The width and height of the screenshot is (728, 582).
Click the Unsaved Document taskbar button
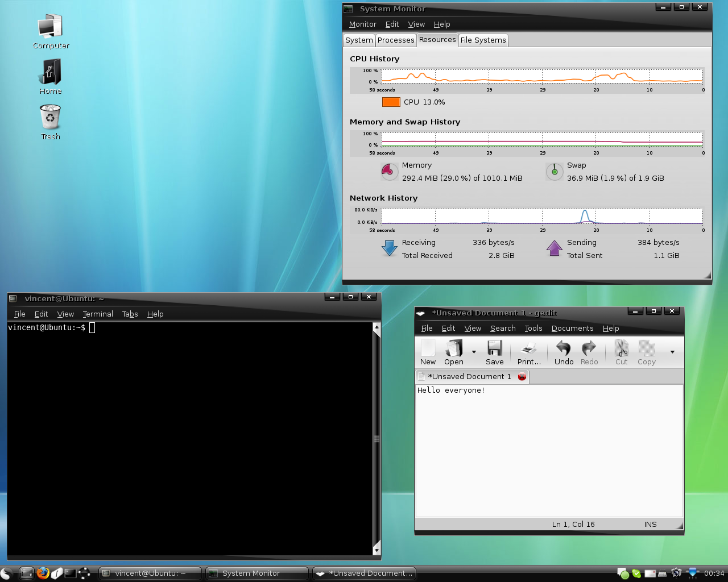(x=364, y=573)
